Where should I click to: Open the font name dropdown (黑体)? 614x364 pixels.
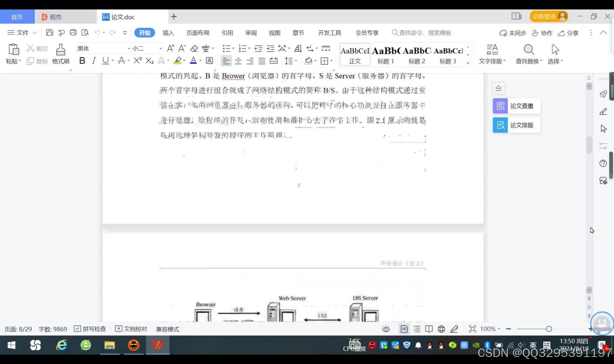pyautogui.click(x=129, y=49)
